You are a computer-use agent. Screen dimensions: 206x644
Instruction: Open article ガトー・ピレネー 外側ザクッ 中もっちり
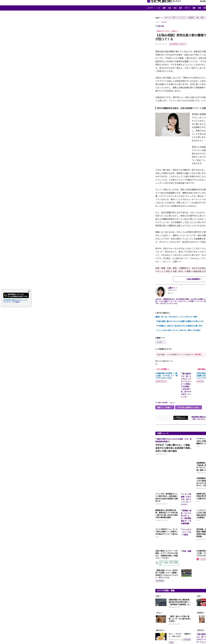(180, 635)
